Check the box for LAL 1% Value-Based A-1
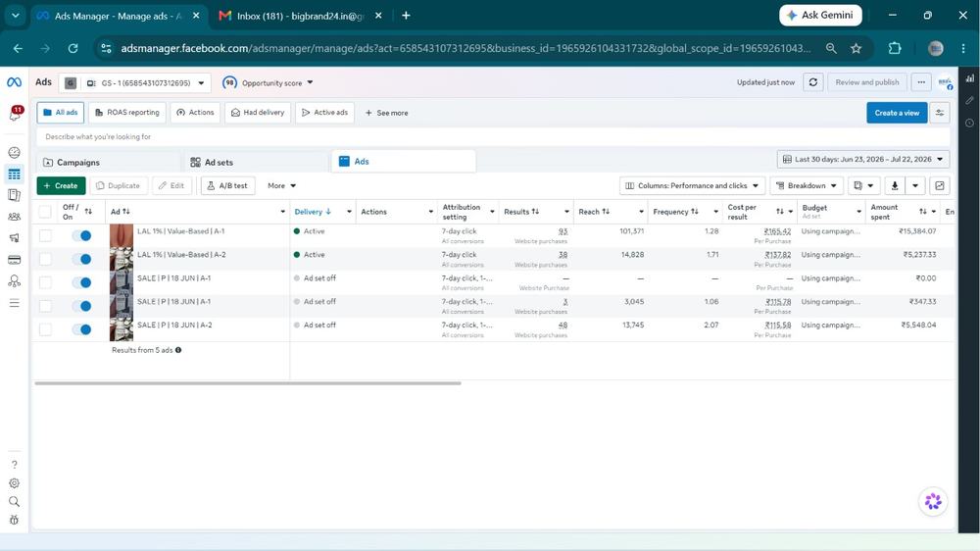Image resolution: width=980 pixels, height=551 pixels. tap(45, 235)
